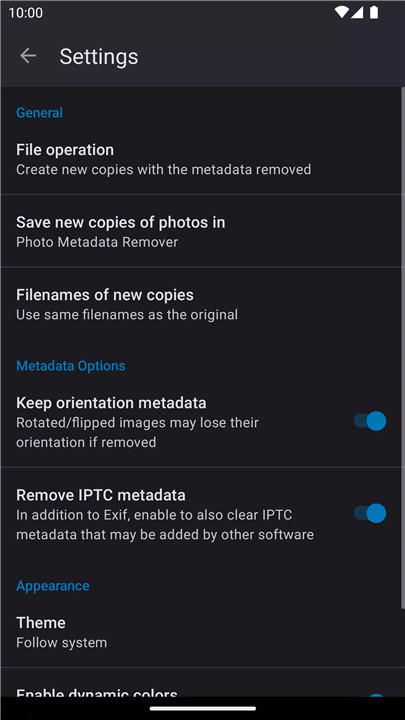
Task: Click the vertical scrollbar on the right edge
Action: coord(403,349)
